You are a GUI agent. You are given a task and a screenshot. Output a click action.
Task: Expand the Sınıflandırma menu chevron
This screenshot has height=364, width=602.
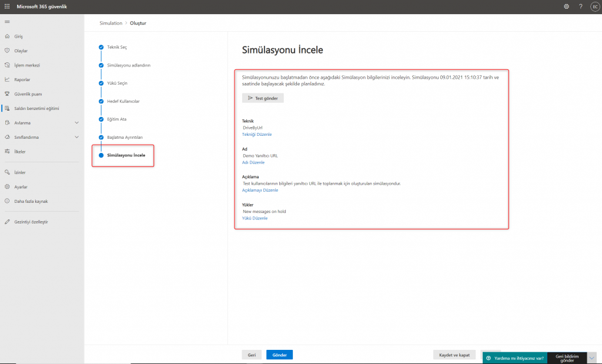[77, 137]
